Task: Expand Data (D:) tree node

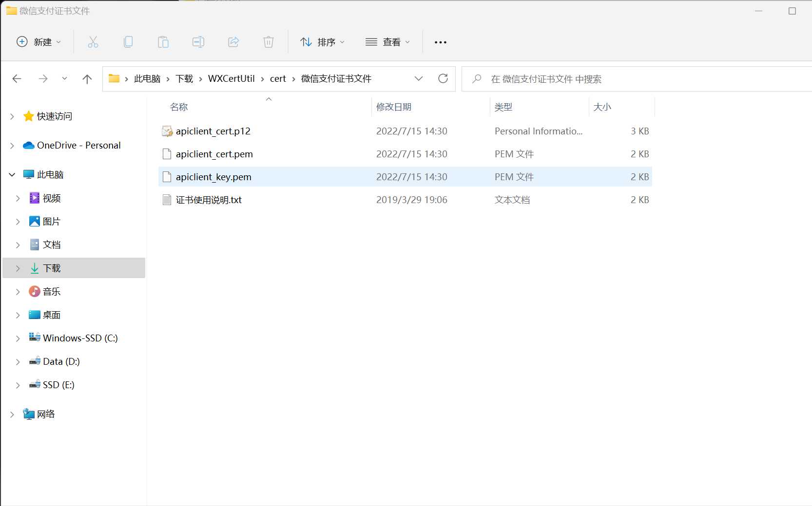Action: [x=18, y=361]
